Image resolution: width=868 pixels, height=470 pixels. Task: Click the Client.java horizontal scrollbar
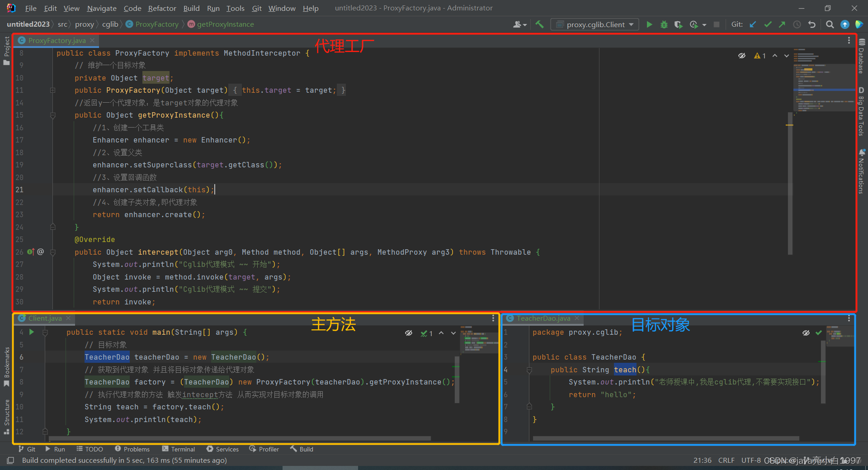tap(240, 438)
